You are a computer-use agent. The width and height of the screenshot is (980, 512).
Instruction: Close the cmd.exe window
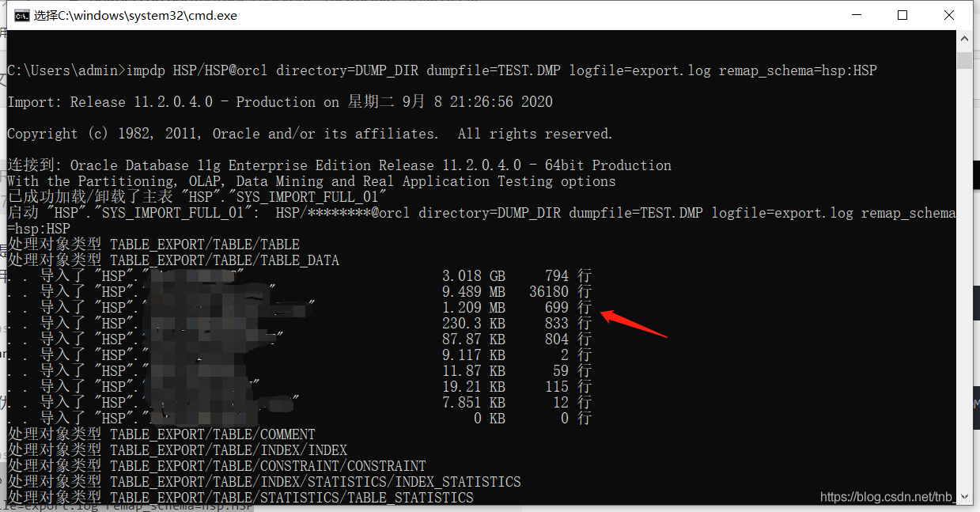pyautogui.click(x=949, y=15)
